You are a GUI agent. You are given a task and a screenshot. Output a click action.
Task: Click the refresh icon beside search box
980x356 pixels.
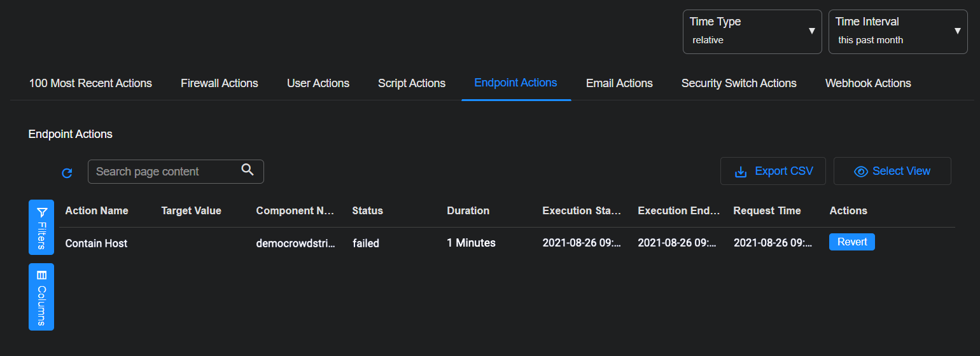click(x=67, y=173)
